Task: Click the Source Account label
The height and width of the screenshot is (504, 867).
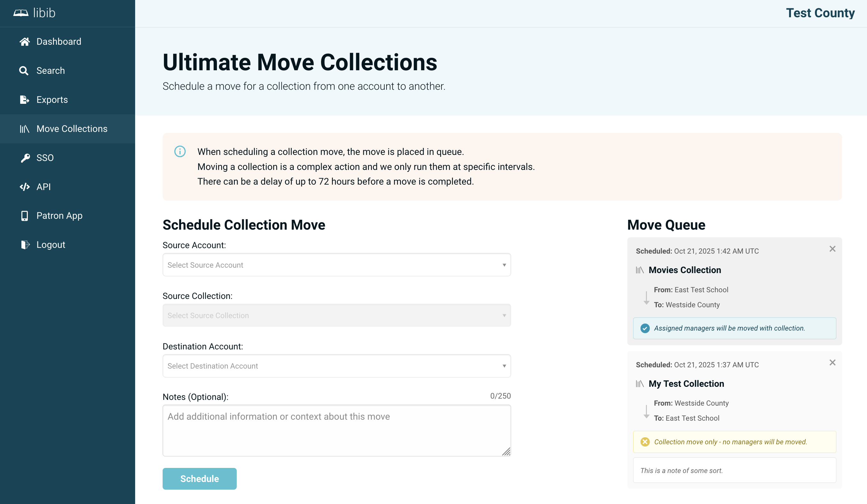Action: coord(194,245)
